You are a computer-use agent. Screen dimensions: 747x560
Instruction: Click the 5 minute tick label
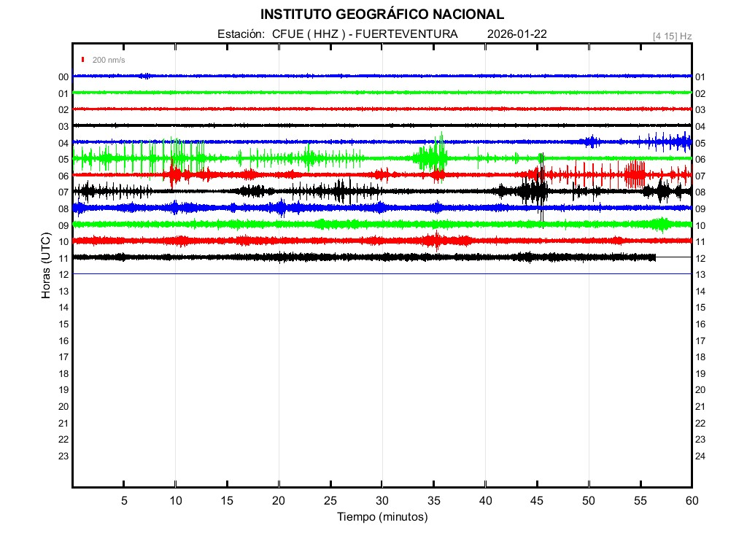coord(124,501)
